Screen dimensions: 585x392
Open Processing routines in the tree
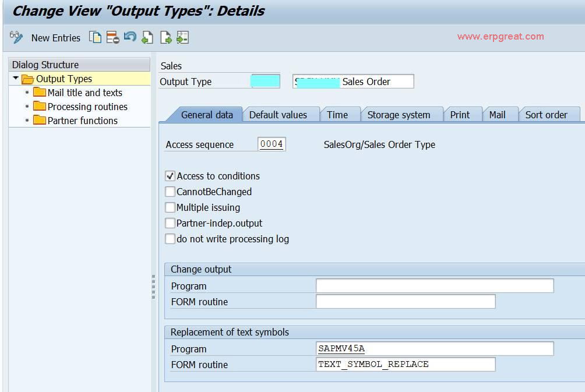87,107
